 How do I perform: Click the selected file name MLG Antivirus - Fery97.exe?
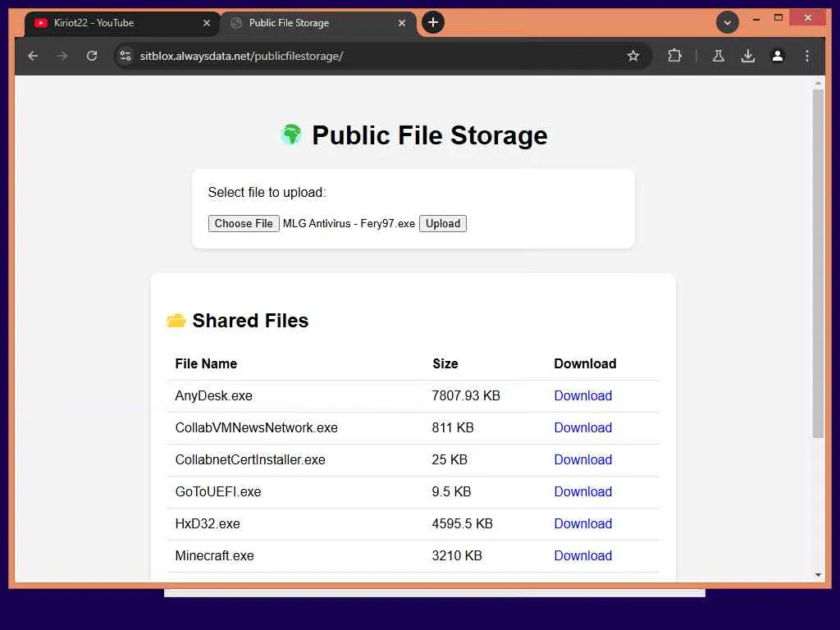point(349,223)
